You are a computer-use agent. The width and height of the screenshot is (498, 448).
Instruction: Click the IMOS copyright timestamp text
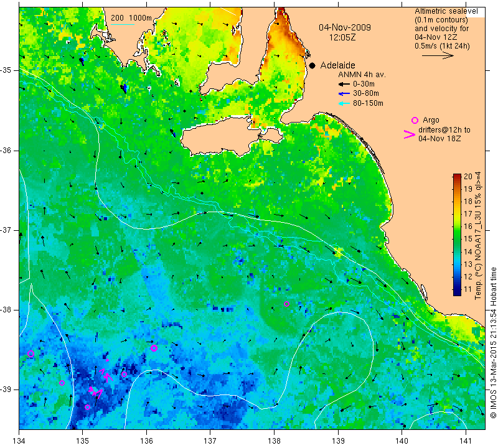[493, 343]
